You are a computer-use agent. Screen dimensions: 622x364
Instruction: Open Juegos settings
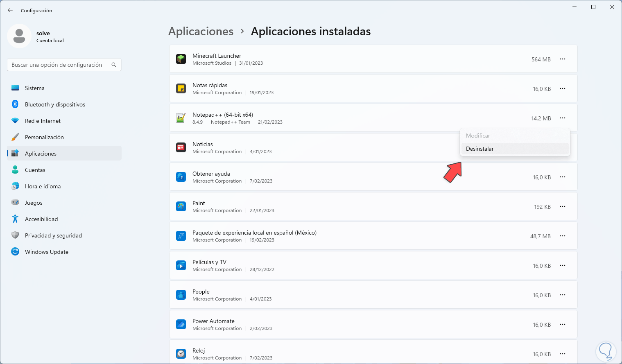click(x=64, y=203)
